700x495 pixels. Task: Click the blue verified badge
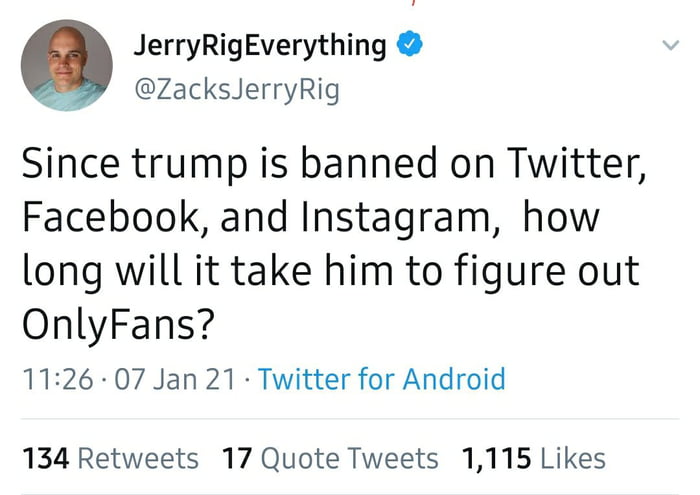[x=409, y=46]
